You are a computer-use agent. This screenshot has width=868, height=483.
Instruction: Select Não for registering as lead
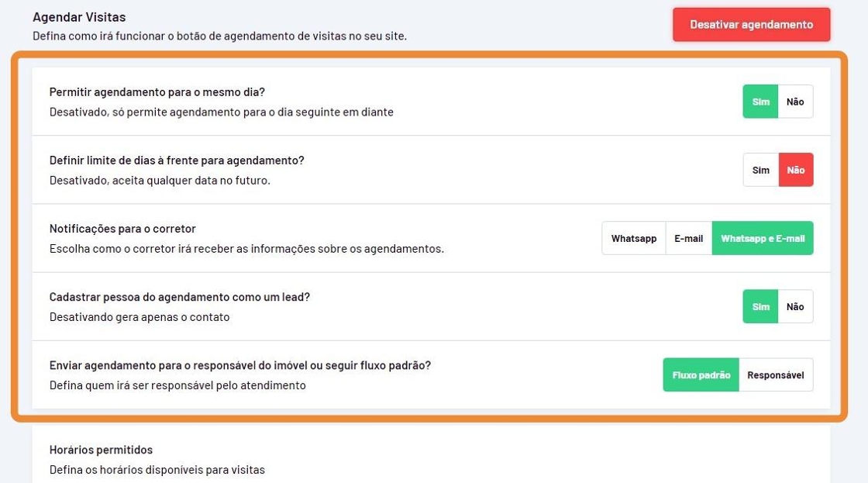(x=795, y=306)
